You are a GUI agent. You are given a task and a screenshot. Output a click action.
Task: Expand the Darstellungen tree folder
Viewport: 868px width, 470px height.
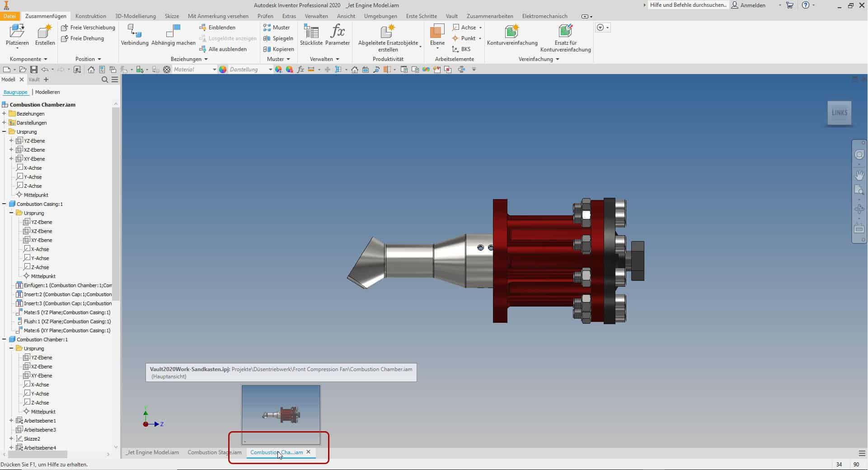4,123
